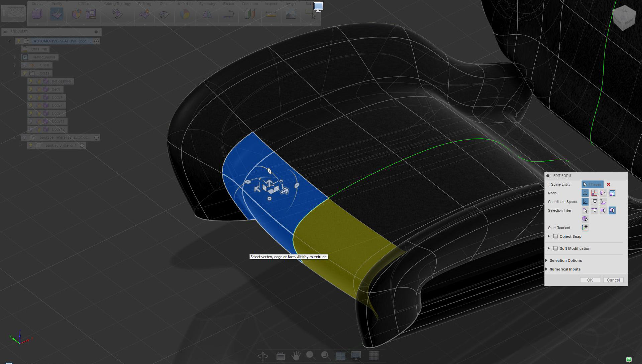Enable the Soft Modification checkbox
Image resolution: width=642 pixels, height=364 pixels.
[x=555, y=248]
